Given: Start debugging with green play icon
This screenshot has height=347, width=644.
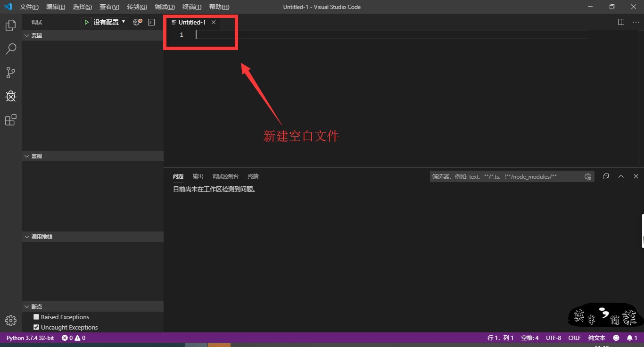Looking at the screenshot, I should click(x=87, y=22).
